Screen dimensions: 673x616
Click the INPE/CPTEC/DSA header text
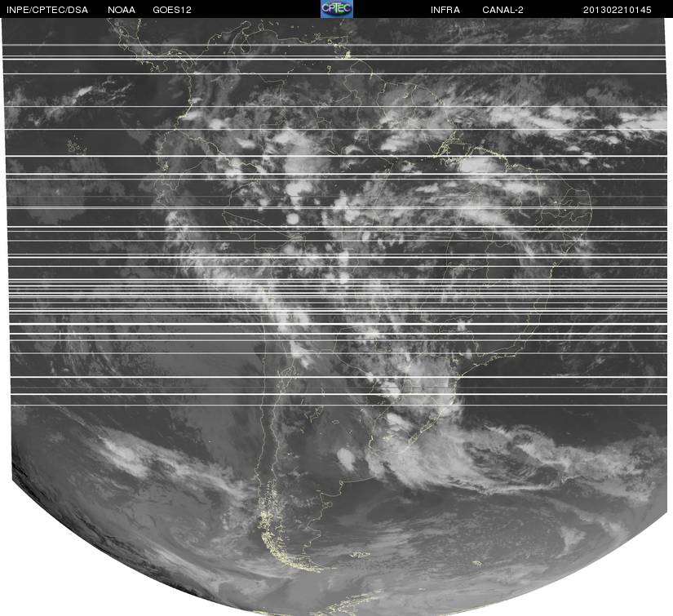tap(47, 10)
